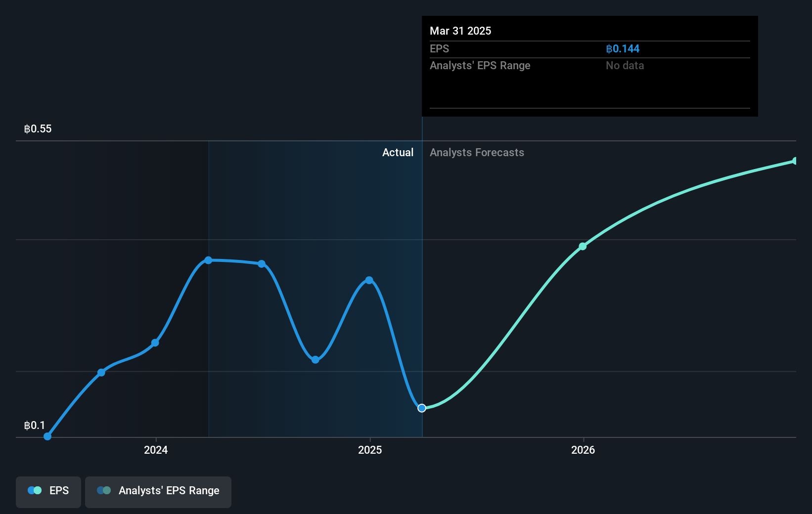The image size is (812, 514).
Task: Click the 2024 x-axis label
Action: click(x=156, y=450)
